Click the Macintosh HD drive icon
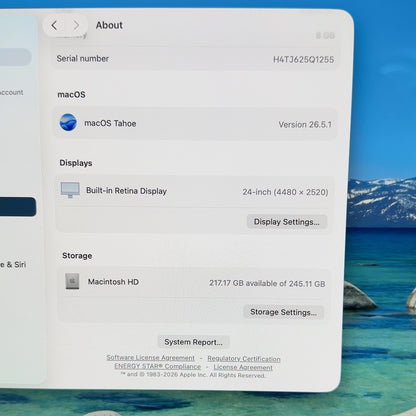 tap(72, 281)
